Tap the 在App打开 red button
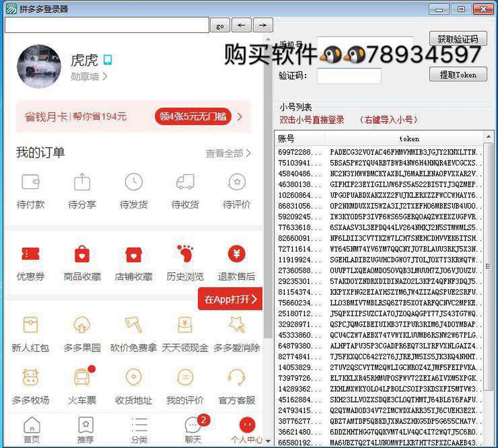Screen dimensions: 498x448 (230, 299)
